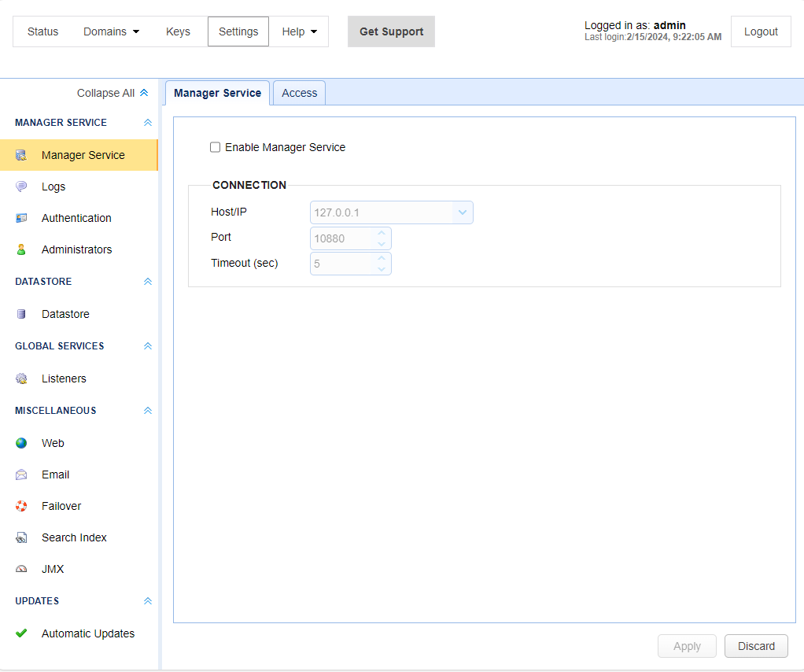Click the Administrators person icon
The width and height of the screenshot is (804, 672).
click(21, 249)
